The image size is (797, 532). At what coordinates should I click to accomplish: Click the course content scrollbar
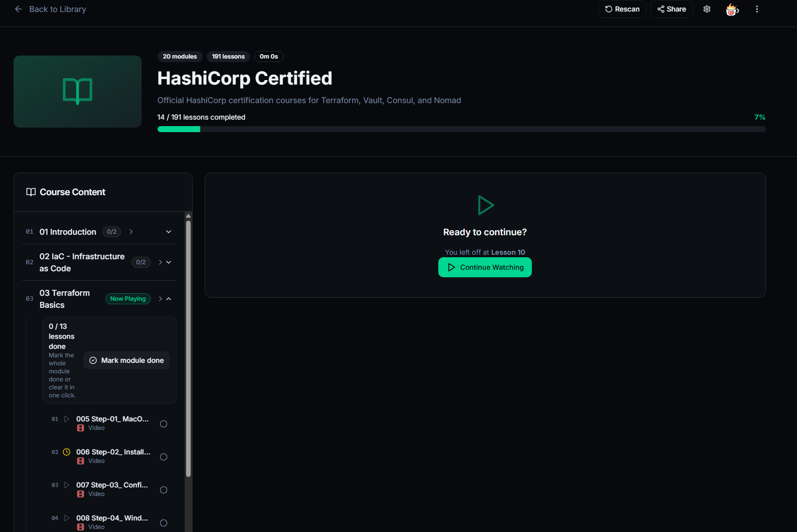tap(189, 349)
